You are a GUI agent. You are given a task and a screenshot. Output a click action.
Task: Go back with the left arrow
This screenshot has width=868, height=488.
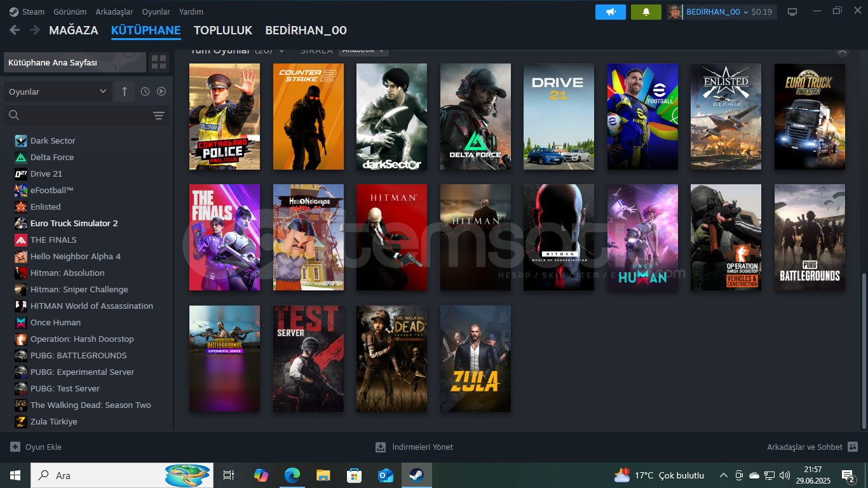click(x=15, y=30)
